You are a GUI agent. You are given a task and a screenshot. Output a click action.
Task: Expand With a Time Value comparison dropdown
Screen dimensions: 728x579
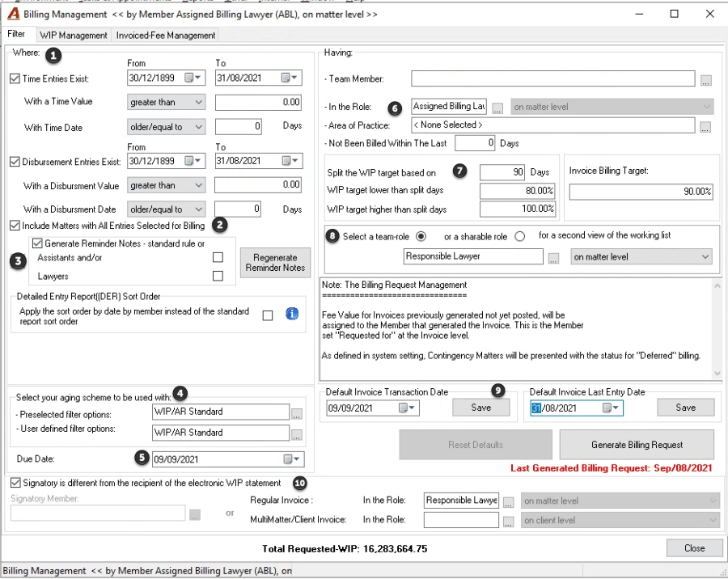pos(166,102)
